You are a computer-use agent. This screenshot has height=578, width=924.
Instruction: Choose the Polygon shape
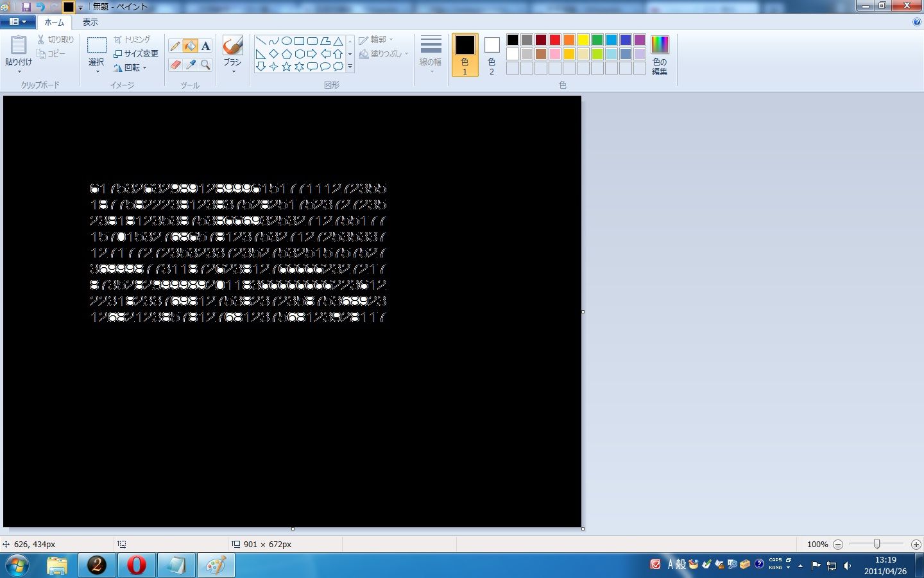click(x=325, y=41)
